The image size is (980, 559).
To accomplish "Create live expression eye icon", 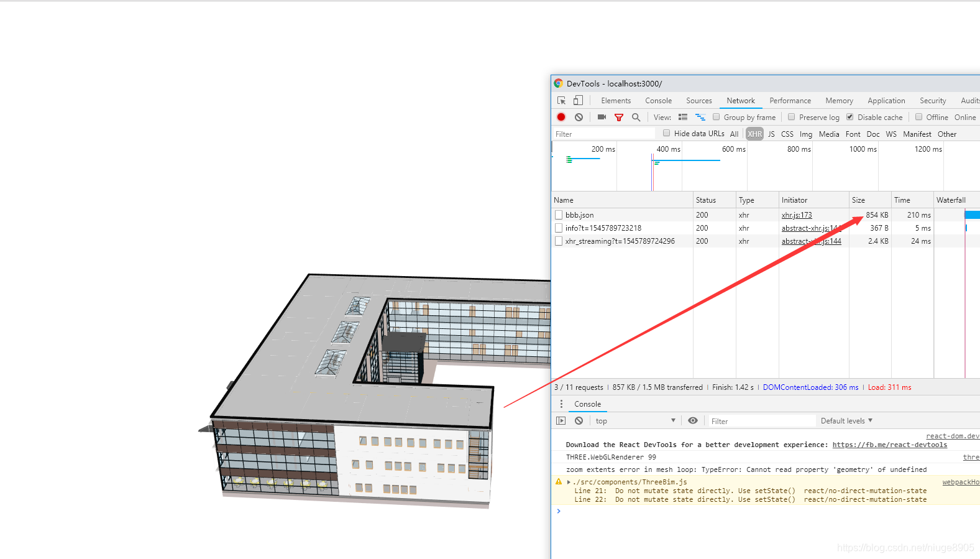I will point(693,421).
